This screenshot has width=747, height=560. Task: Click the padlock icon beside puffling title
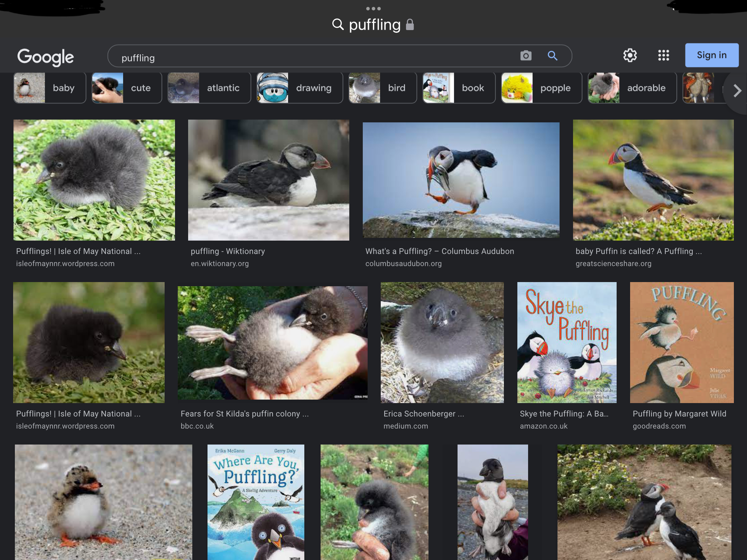point(410,25)
